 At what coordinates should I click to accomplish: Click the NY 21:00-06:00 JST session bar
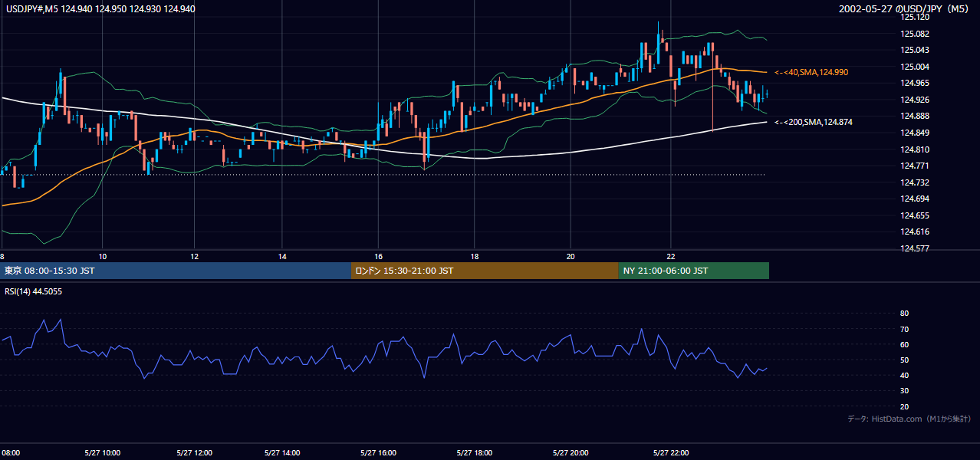pos(693,271)
